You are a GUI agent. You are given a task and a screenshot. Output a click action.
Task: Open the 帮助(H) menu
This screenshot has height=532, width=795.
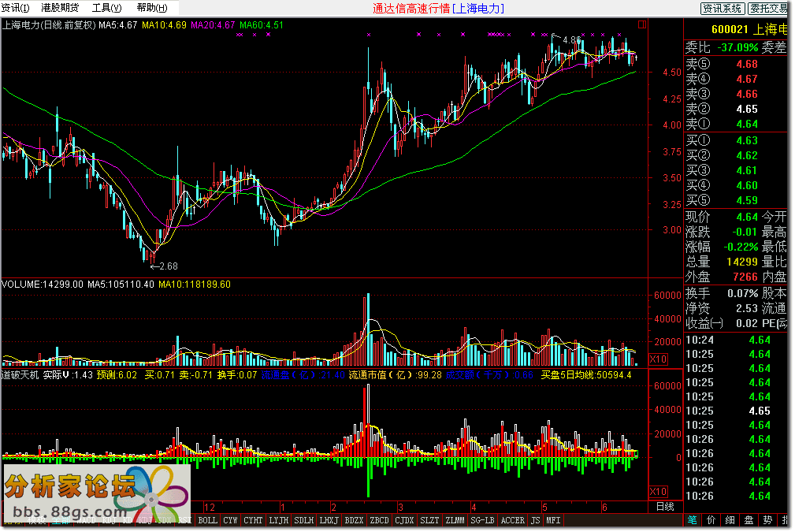(x=152, y=8)
